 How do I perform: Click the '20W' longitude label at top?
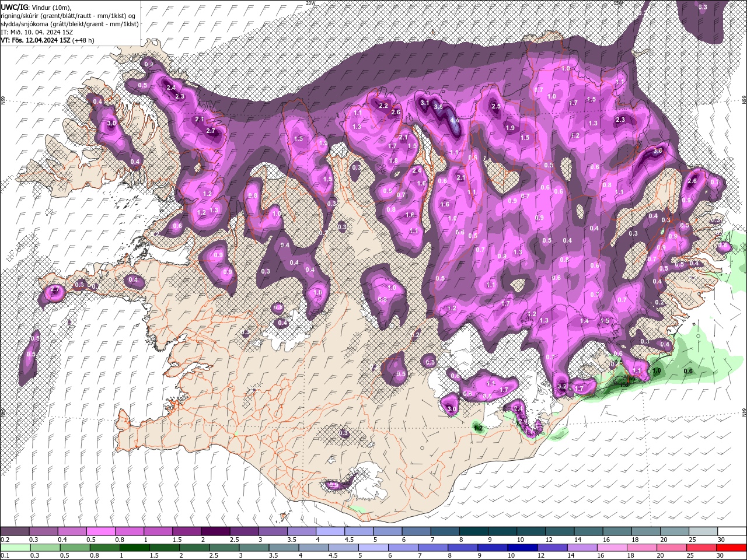(310, 3)
